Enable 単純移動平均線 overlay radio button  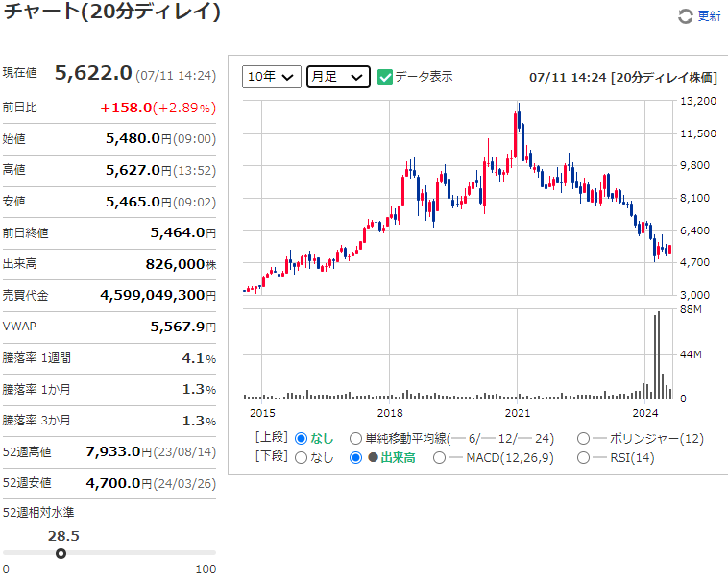click(356, 439)
